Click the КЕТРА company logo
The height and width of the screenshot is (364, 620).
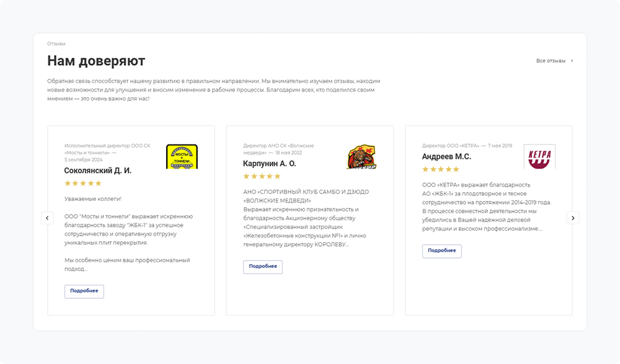(x=539, y=156)
